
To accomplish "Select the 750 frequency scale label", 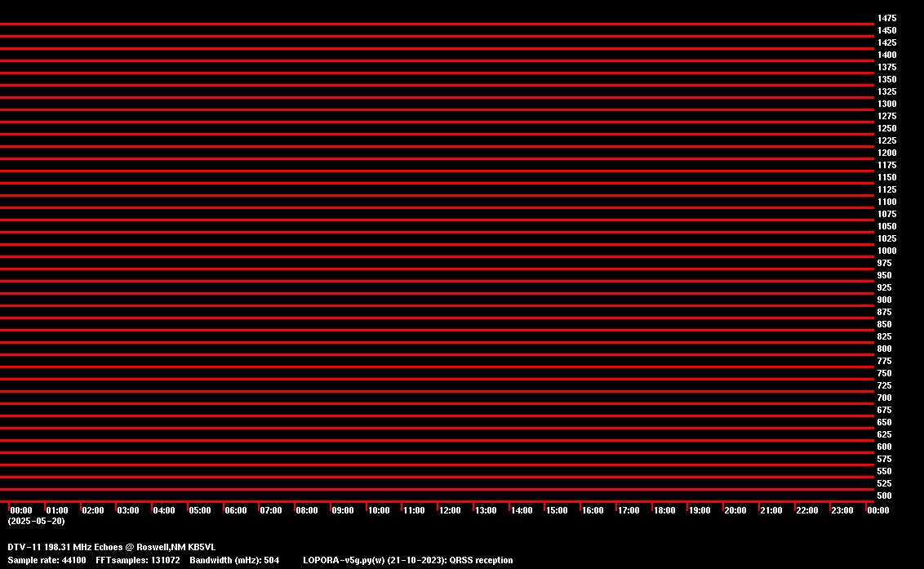I will pos(884,373).
